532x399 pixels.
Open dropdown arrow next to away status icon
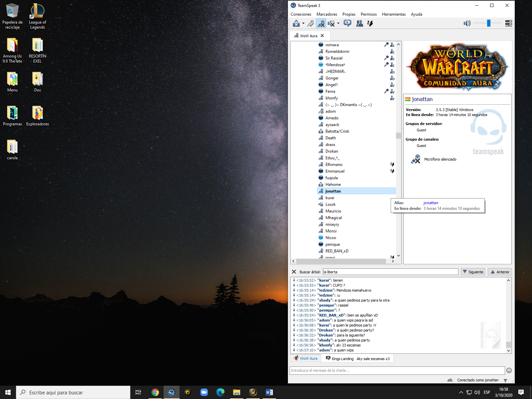click(303, 23)
